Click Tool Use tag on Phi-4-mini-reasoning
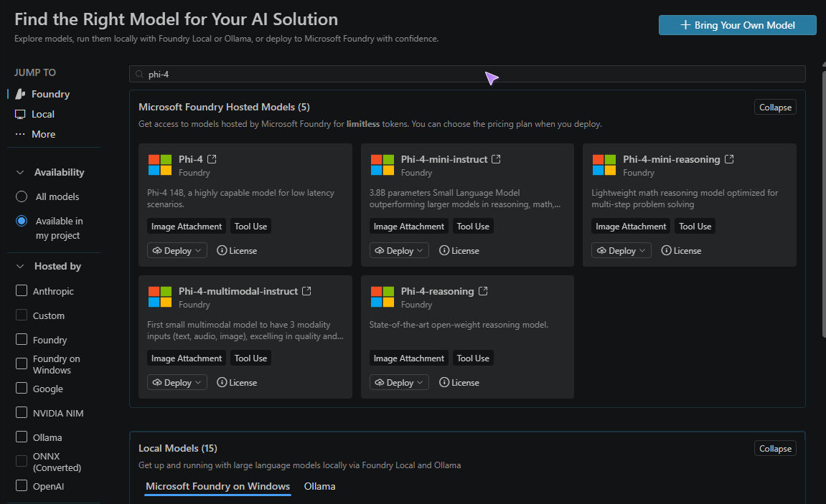826x504 pixels. pyautogui.click(x=695, y=227)
